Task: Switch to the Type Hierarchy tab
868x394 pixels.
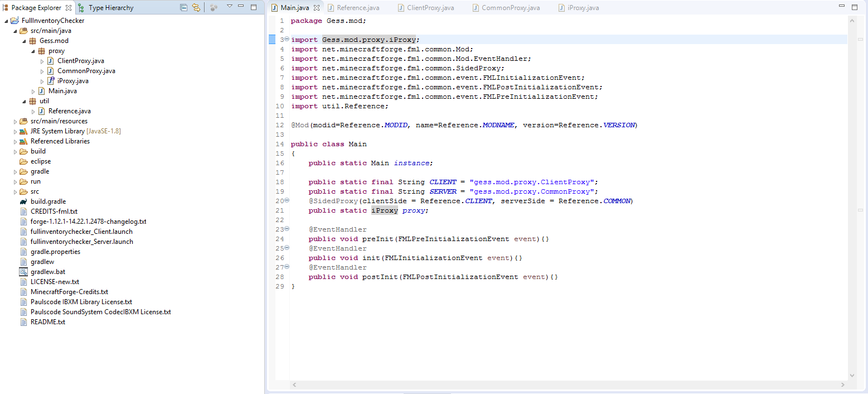Action: click(x=110, y=8)
